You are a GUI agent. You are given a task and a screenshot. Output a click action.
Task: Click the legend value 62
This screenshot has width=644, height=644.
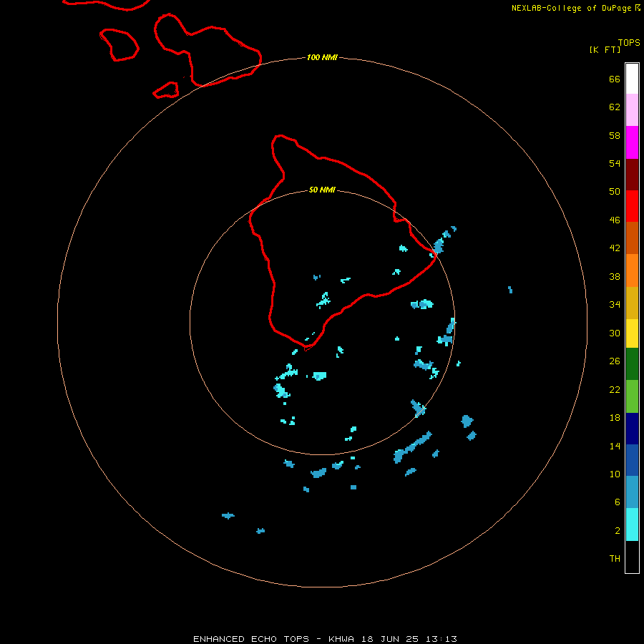point(615,107)
